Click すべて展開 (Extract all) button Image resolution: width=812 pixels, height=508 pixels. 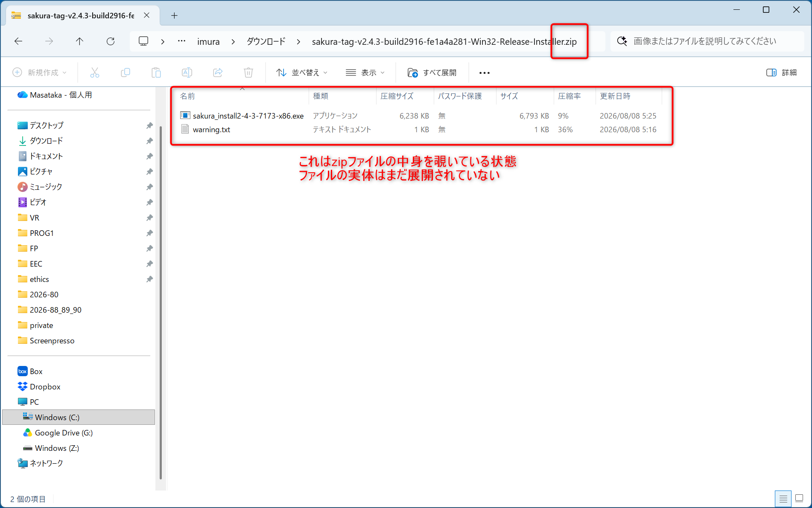pos(432,73)
